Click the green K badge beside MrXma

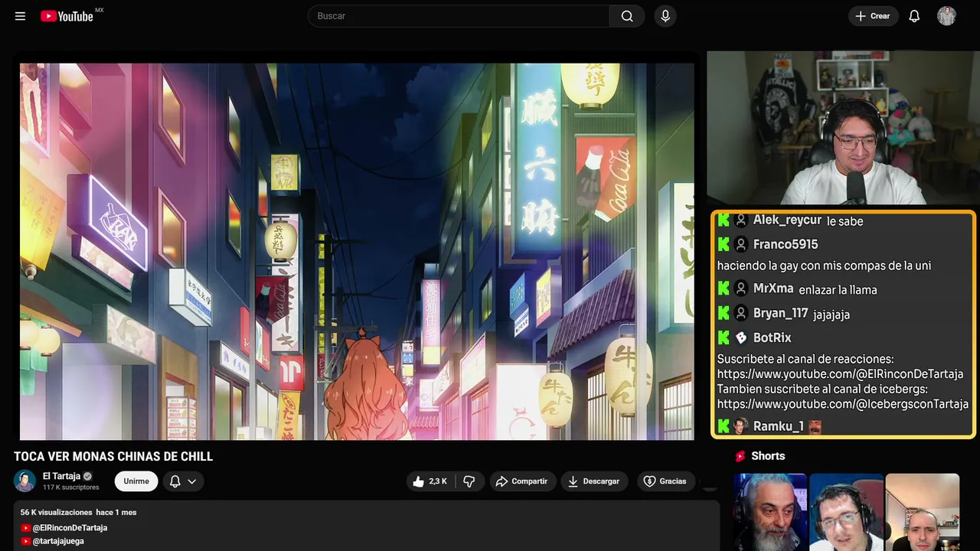(724, 289)
